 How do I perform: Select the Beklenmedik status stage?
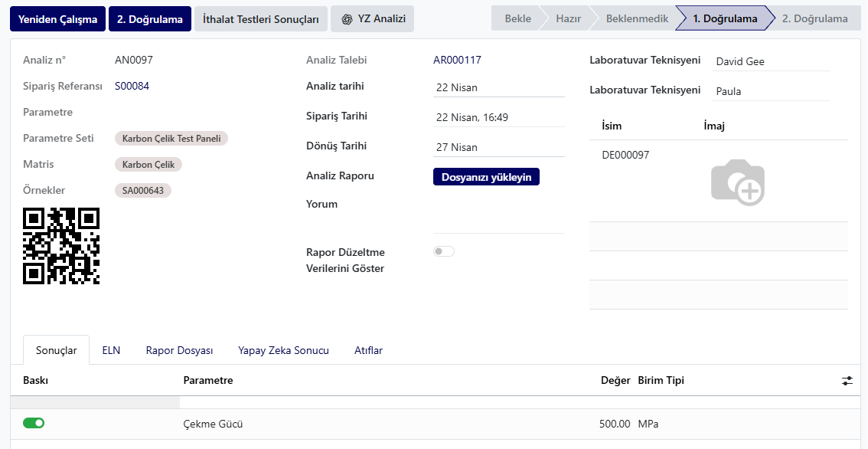(x=637, y=19)
